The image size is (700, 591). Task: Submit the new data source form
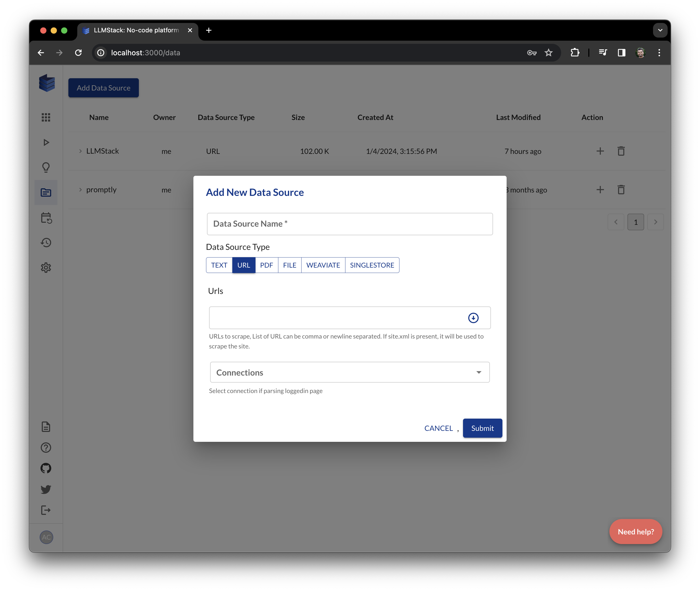point(482,428)
